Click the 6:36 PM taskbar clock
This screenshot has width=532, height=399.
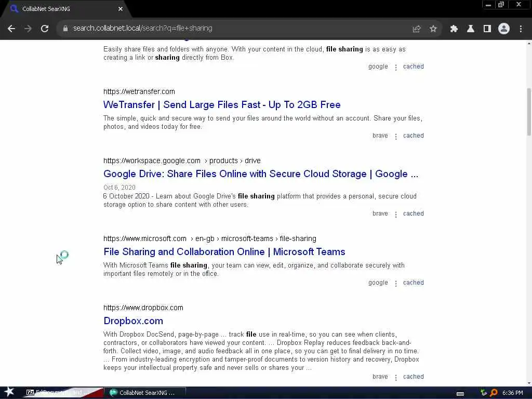[x=512, y=393]
